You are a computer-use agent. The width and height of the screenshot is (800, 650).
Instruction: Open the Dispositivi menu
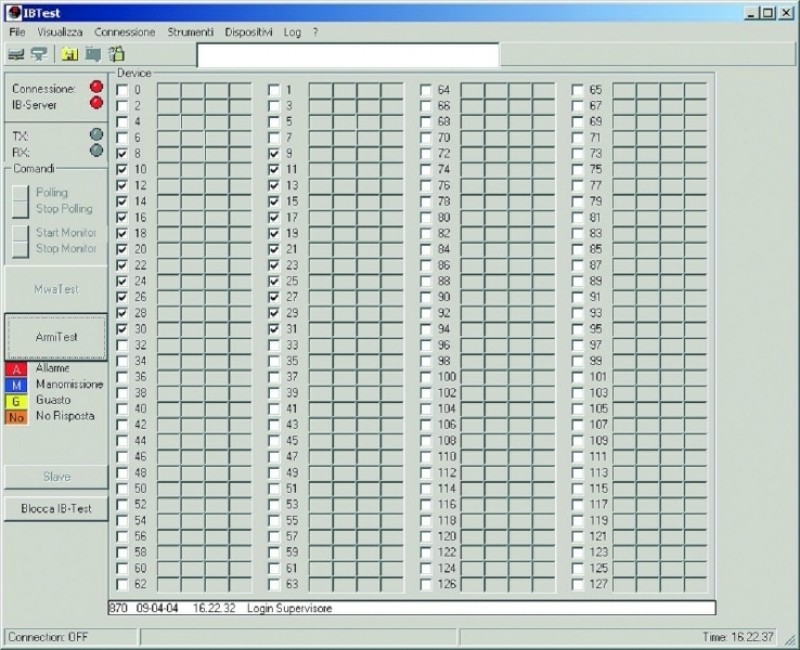pos(249,31)
